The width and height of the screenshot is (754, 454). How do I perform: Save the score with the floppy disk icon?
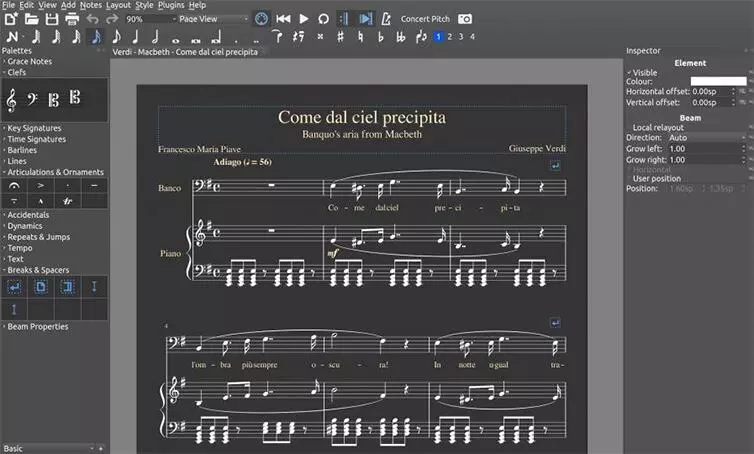(51, 19)
